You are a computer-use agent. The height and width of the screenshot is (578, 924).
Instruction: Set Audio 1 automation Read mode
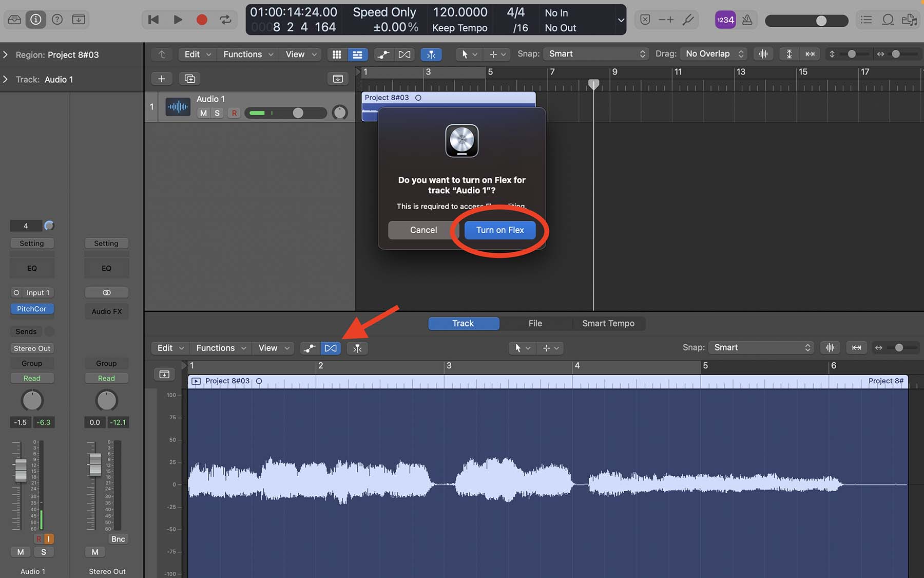(32, 378)
